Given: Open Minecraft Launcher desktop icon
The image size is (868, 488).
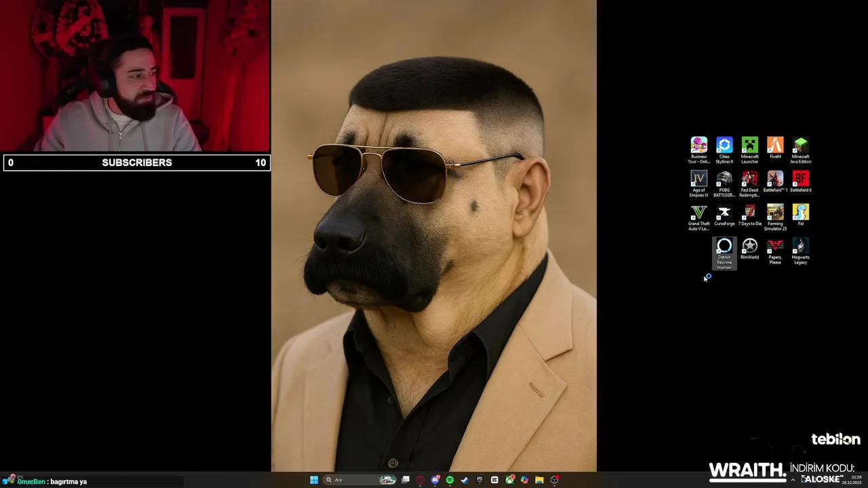Looking at the screenshot, I should tap(750, 150).
